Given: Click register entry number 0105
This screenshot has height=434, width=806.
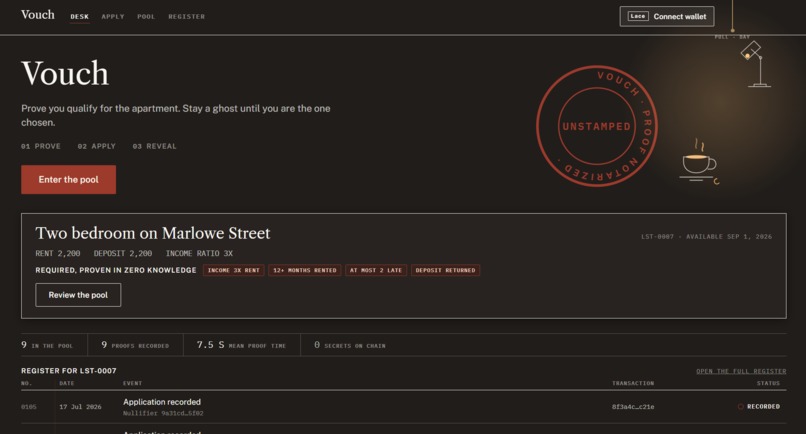Looking at the screenshot, I should pyautogui.click(x=29, y=407).
